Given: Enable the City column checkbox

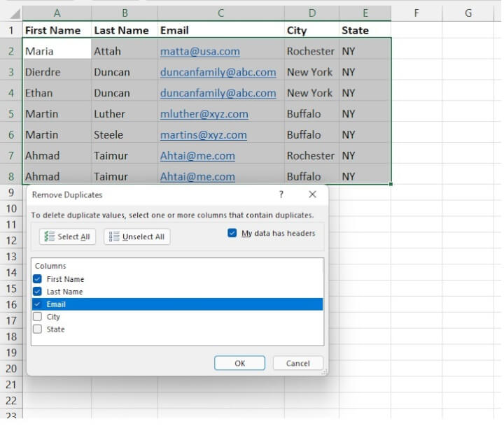Looking at the screenshot, I should coord(38,317).
